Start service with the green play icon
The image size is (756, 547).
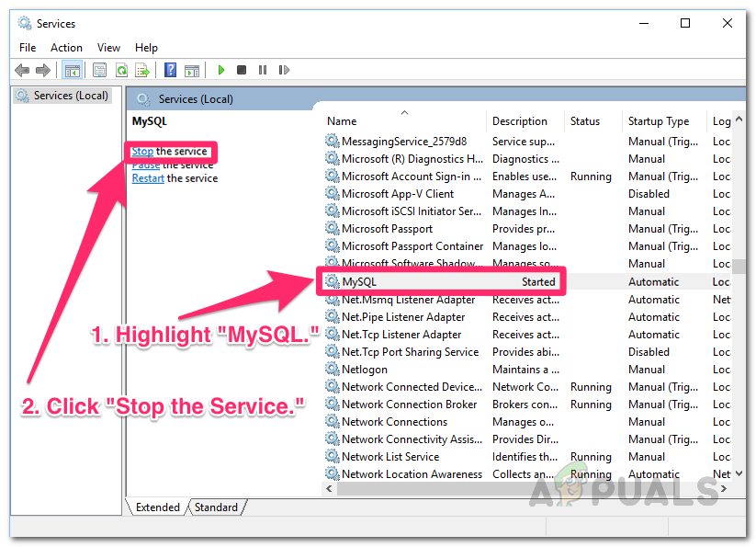click(x=221, y=71)
